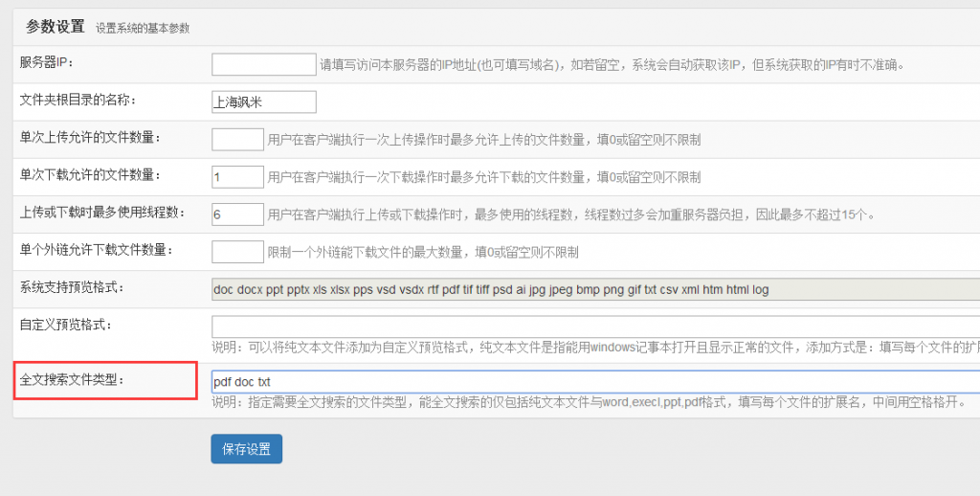
Task: Click the 上传或下载时最多使用线程数 label
Action: (102, 212)
